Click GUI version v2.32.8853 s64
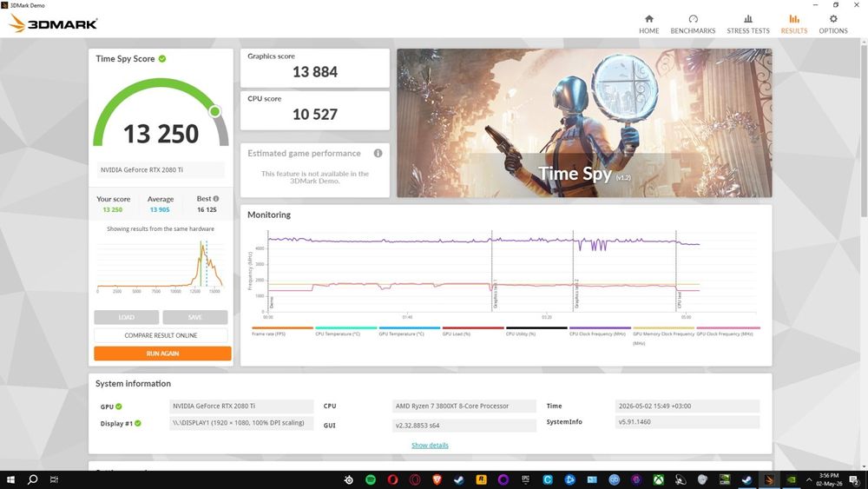868x489 pixels. pyautogui.click(x=464, y=426)
